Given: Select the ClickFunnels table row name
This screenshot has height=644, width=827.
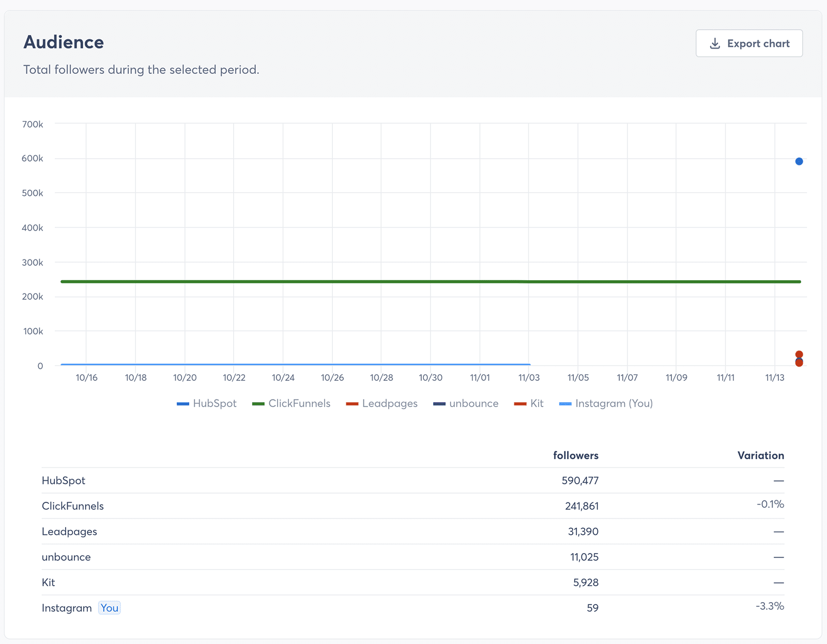Looking at the screenshot, I should coord(73,506).
